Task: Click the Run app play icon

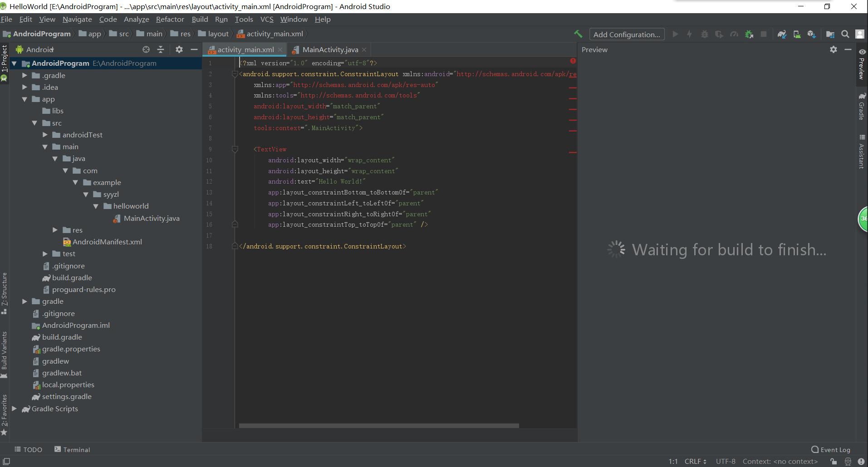Action: pyautogui.click(x=675, y=34)
